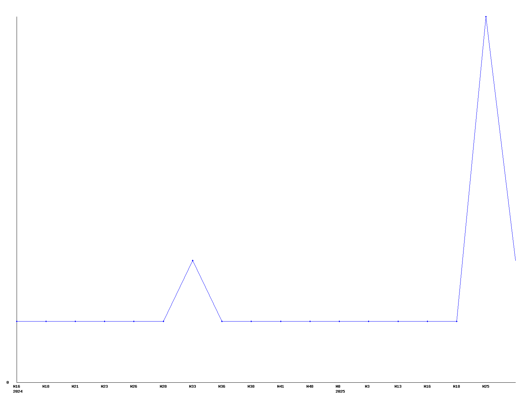Select the data point above W36
The width and height of the screenshot is (532, 399).
[x=222, y=321]
